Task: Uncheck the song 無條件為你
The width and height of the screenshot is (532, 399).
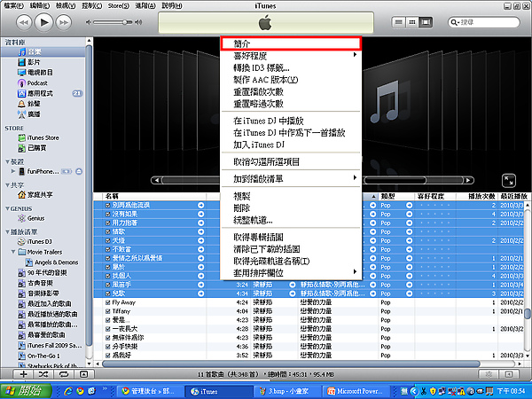Action: click(108, 338)
